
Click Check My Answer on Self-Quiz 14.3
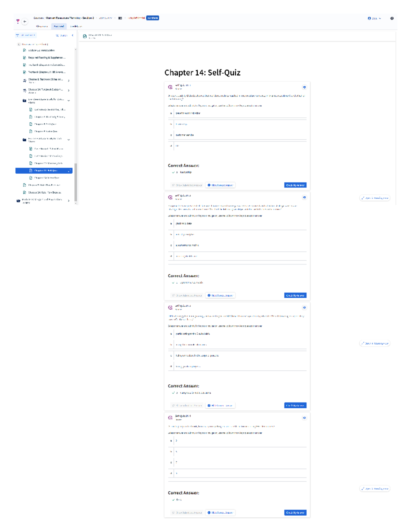click(295, 406)
